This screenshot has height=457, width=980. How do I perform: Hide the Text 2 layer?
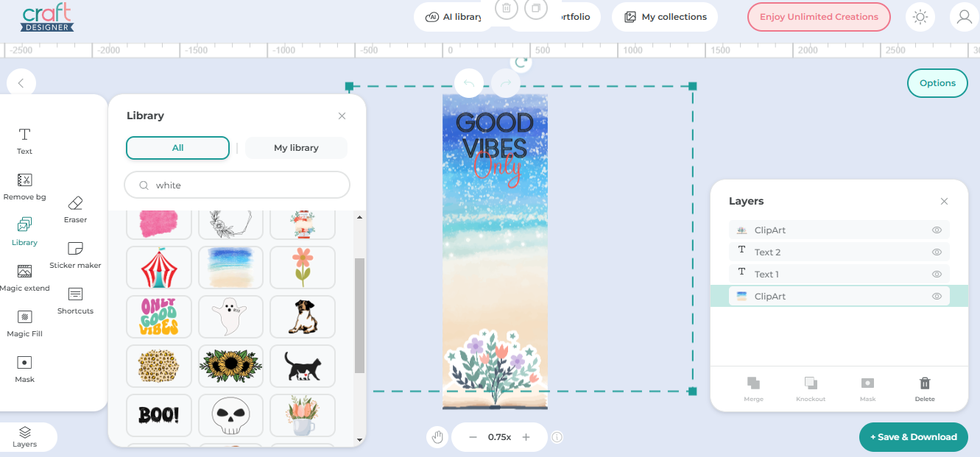pos(937,252)
